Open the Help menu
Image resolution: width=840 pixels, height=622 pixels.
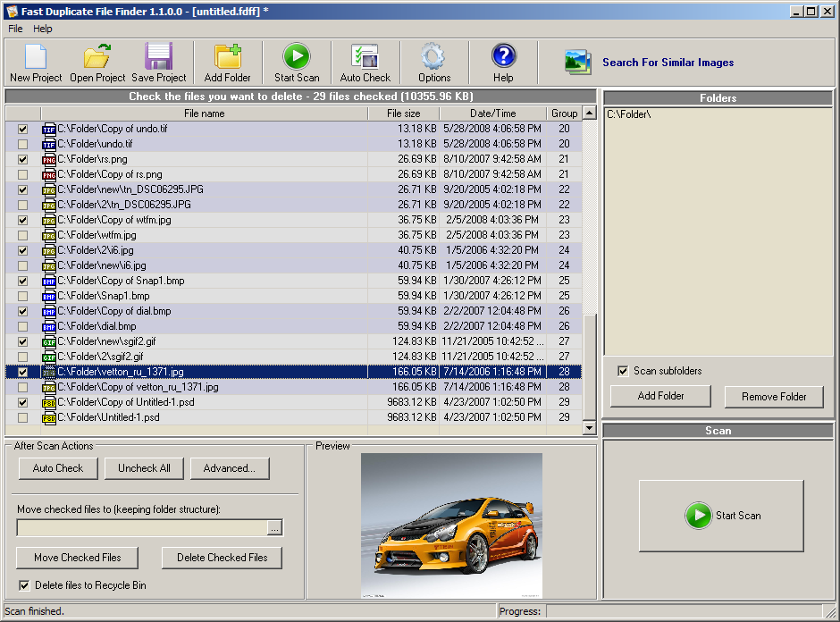[43, 29]
